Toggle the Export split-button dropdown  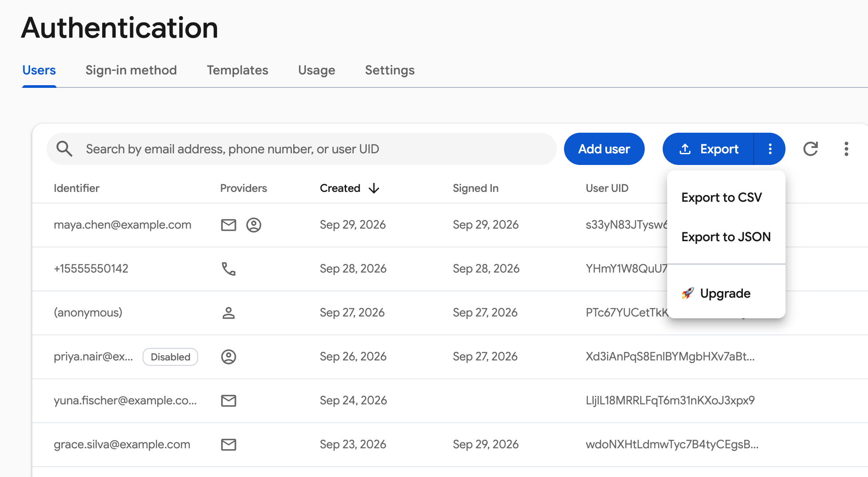(770, 149)
